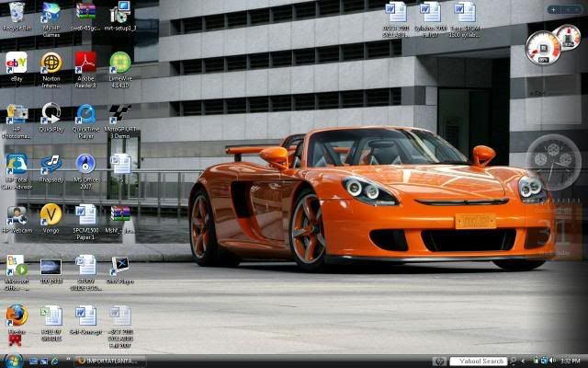The height and width of the screenshot is (368, 588).
Task: Launch LimeWire from the desktop
Action: click(x=120, y=63)
